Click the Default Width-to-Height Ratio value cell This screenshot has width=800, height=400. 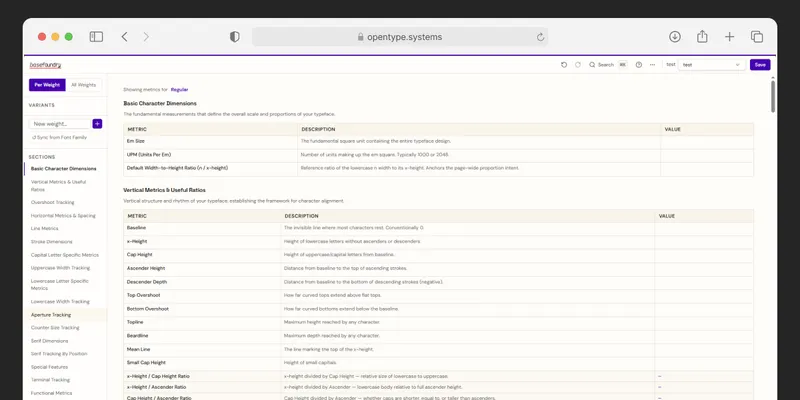click(x=707, y=169)
